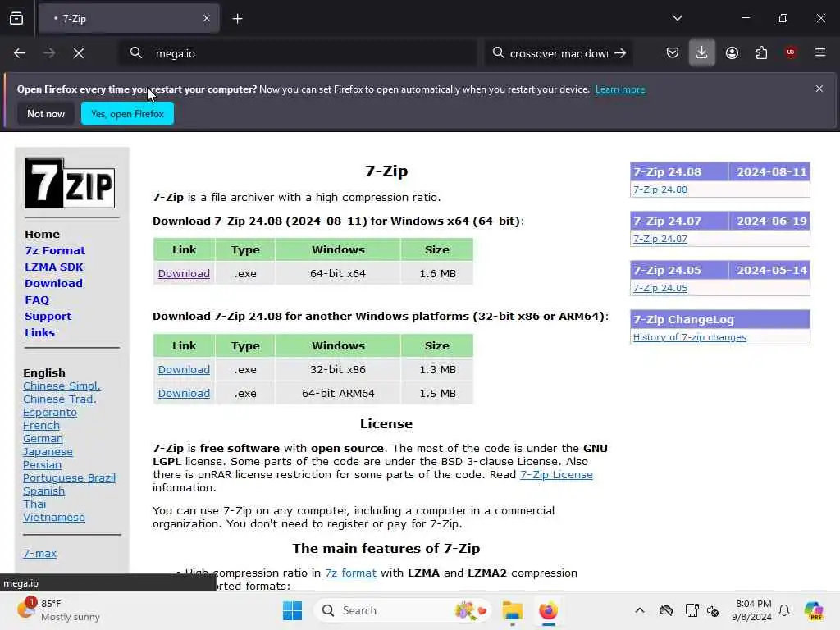Open the Links sidebar link

point(39,332)
